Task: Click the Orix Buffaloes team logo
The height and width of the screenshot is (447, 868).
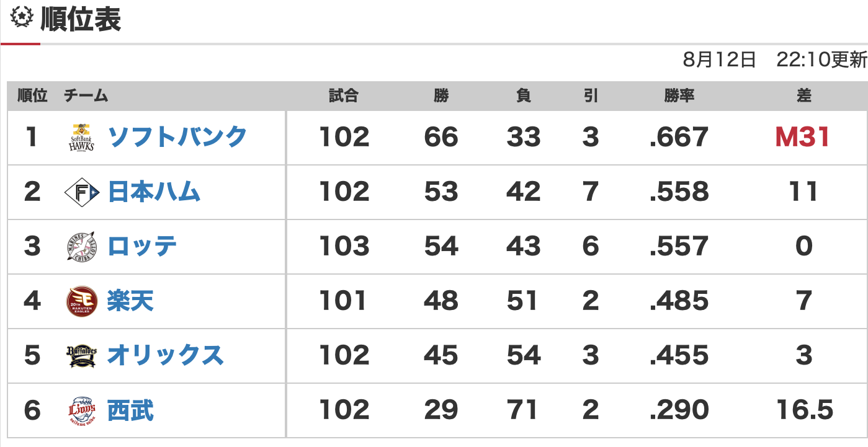Action: point(82,356)
